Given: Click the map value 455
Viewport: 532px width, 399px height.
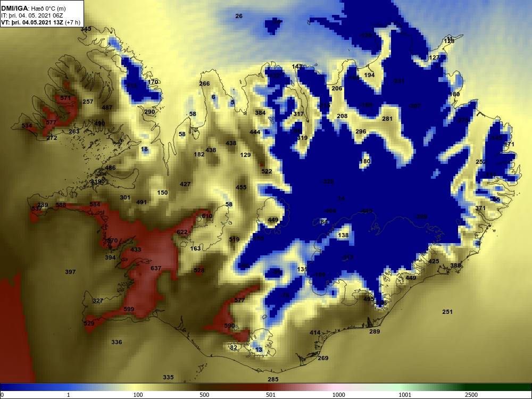Looking at the screenshot, I should (241, 187).
